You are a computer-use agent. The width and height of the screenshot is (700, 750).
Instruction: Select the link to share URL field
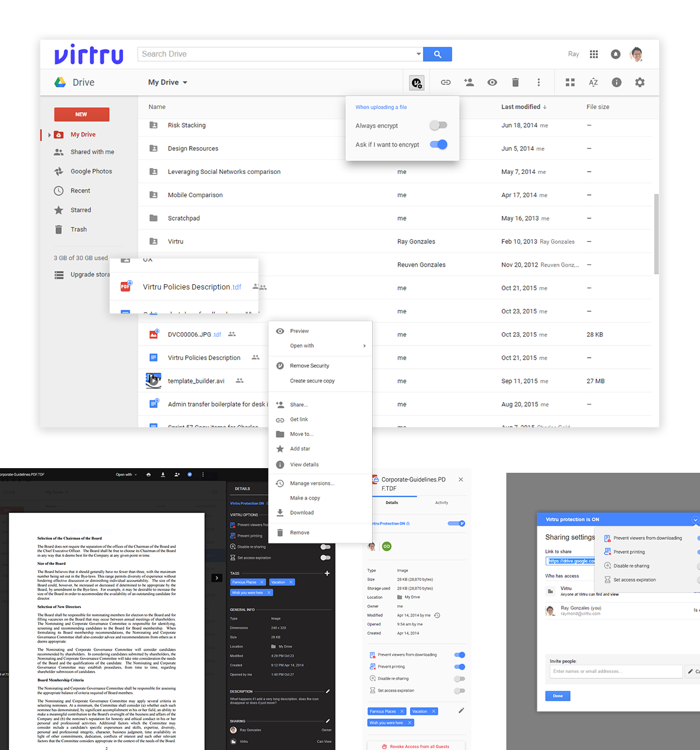click(x=570, y=561)
